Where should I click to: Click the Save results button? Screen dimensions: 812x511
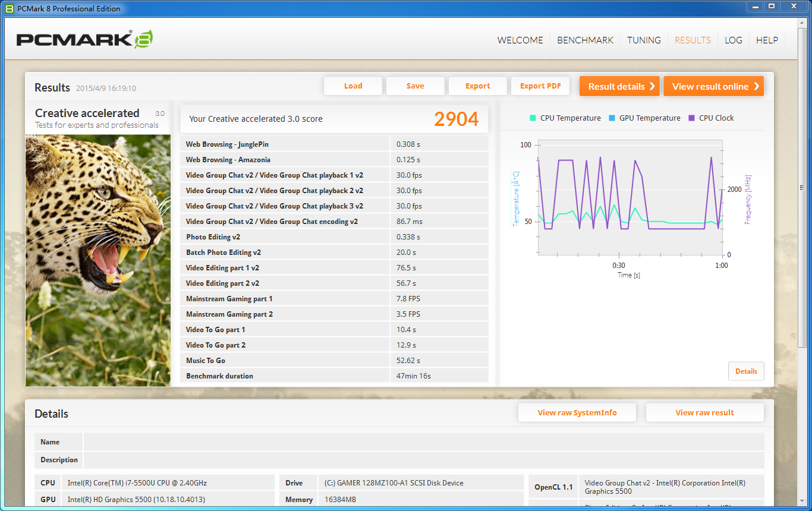(416, 86)
